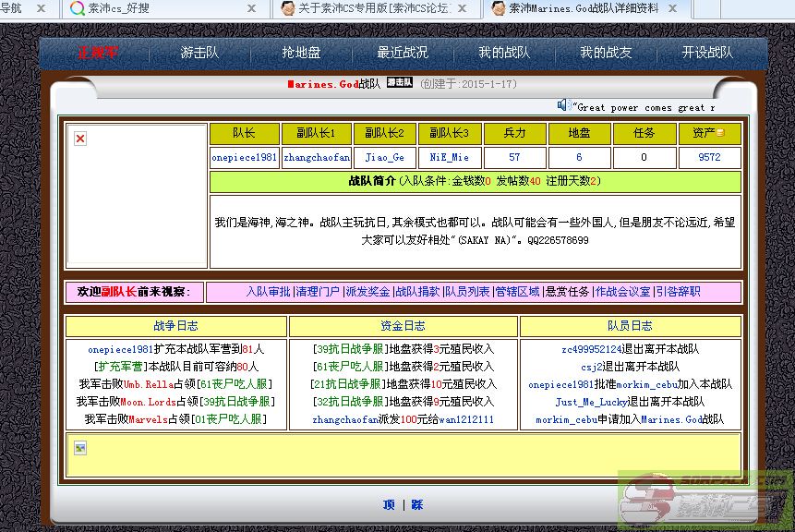The image size is (795, 532).
Task: Click the small image placeholder in yellow panel
Action: coord(80,448)
